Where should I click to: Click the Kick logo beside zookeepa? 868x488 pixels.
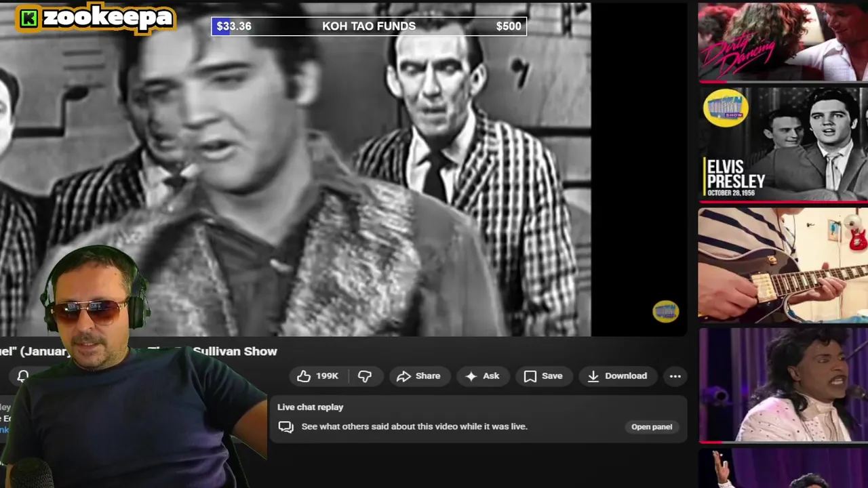pos(28,18)
